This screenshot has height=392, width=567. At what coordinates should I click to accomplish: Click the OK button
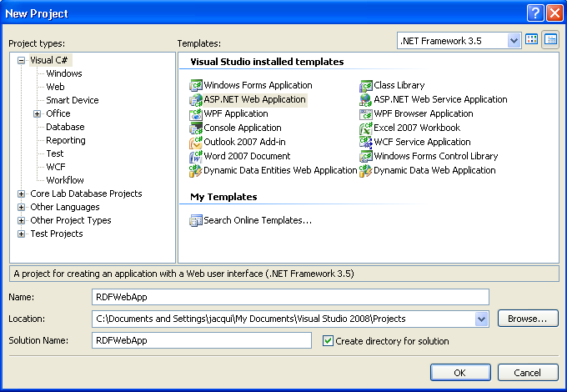pos(459,372)
